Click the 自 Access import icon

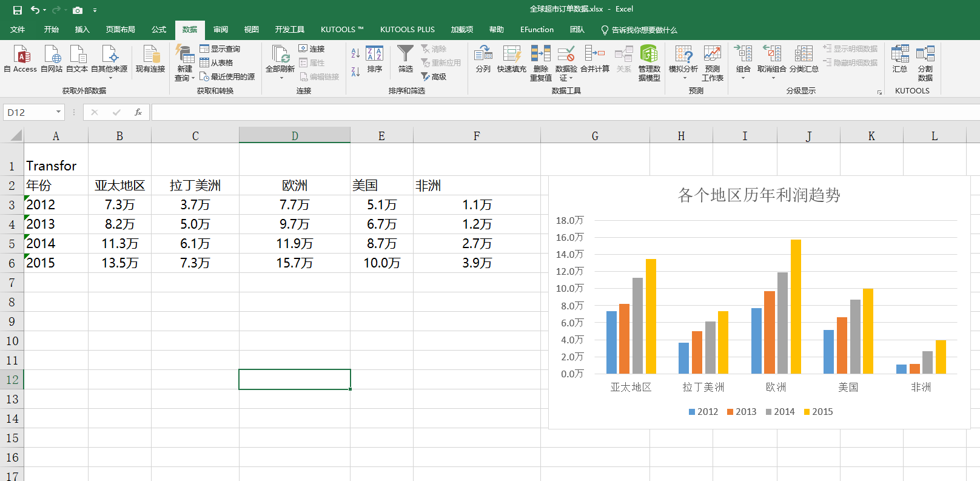(x=21, y=55)
